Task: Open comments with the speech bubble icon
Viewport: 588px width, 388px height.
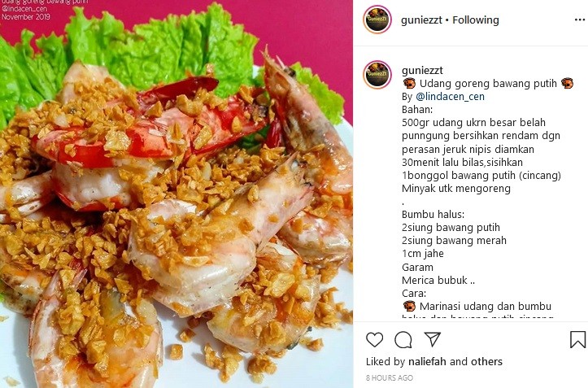Action: click(x=403, y=339)
